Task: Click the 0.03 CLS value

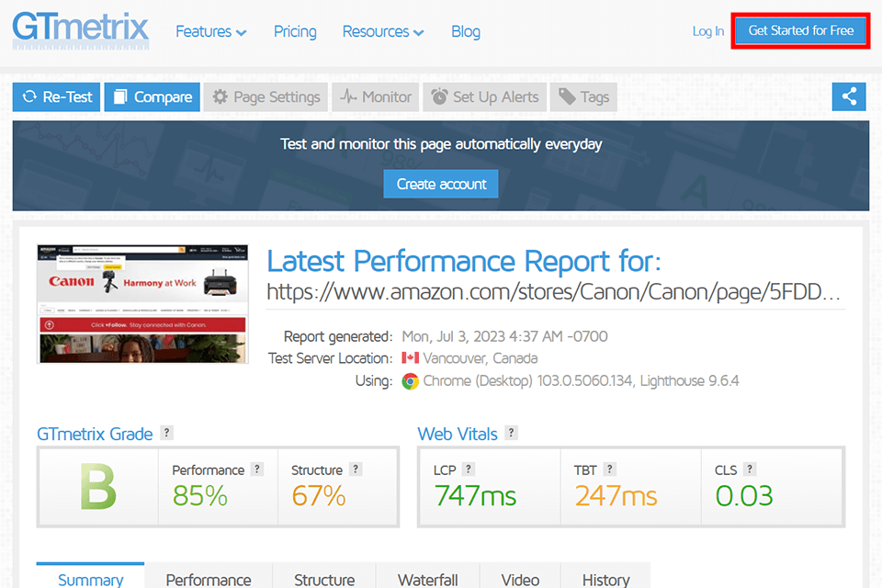Action: point(744,496)
